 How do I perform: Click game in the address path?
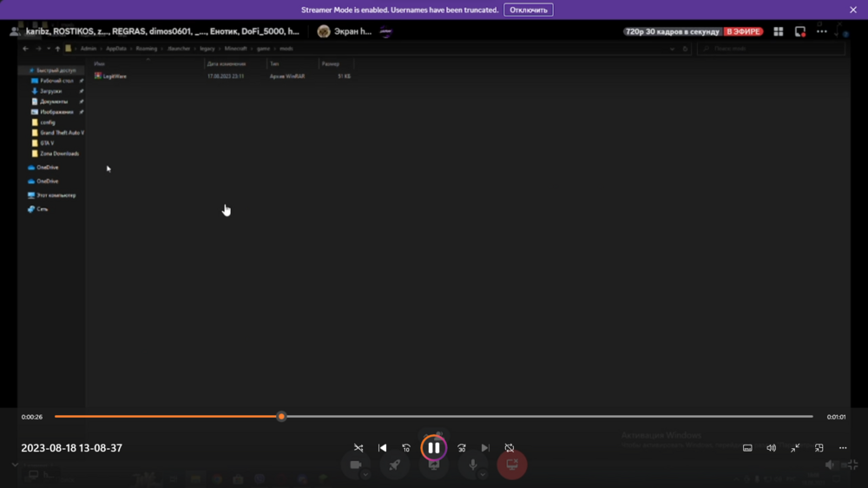coord(264,49)
